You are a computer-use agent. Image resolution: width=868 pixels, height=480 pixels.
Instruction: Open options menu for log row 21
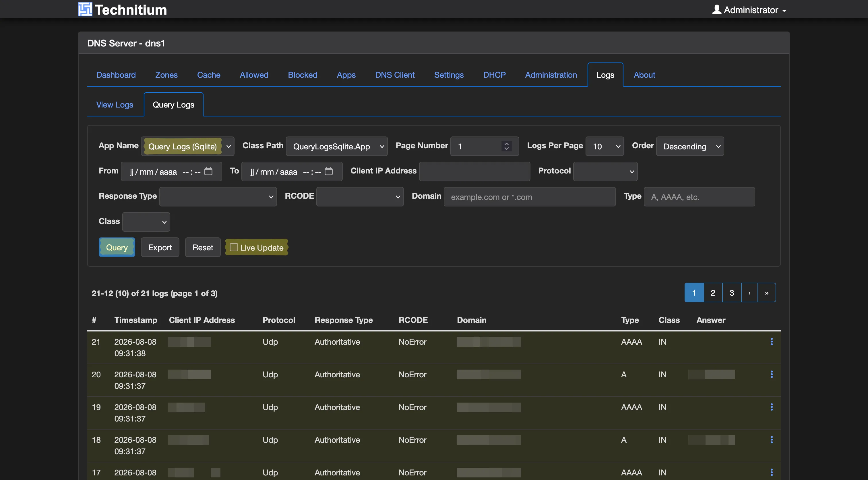[772, 342]
